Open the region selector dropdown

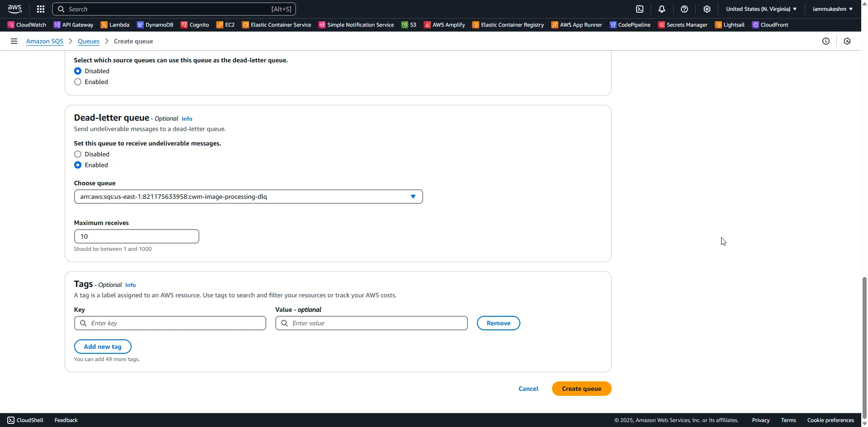(x=761, y=9)
